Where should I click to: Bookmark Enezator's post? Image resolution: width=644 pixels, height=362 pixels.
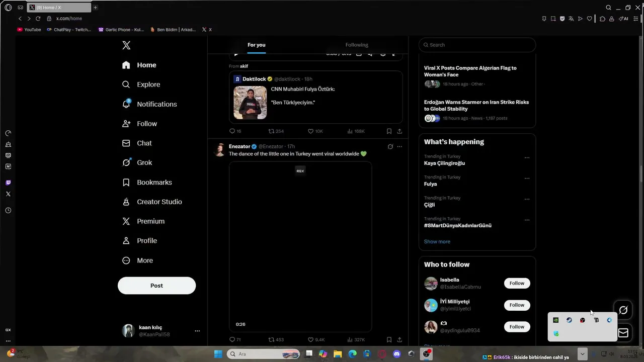[389, 340]
